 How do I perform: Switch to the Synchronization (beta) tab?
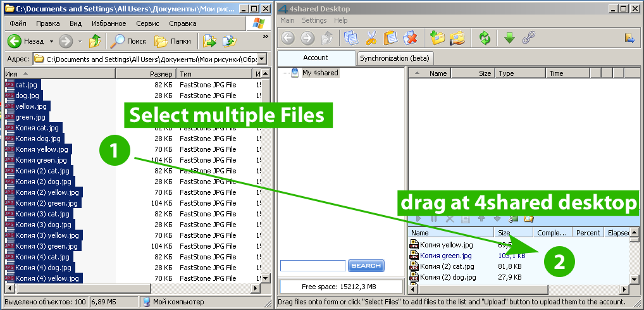tap(395, 58)
